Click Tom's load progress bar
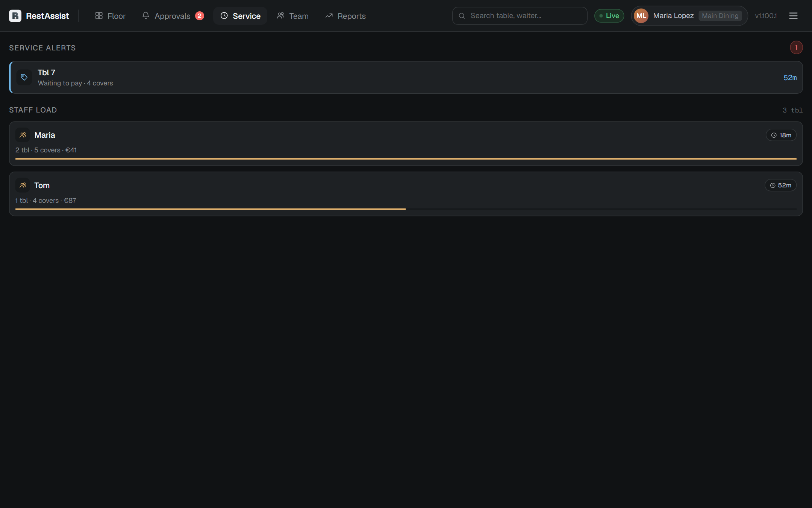 click(x=406, y=209)
